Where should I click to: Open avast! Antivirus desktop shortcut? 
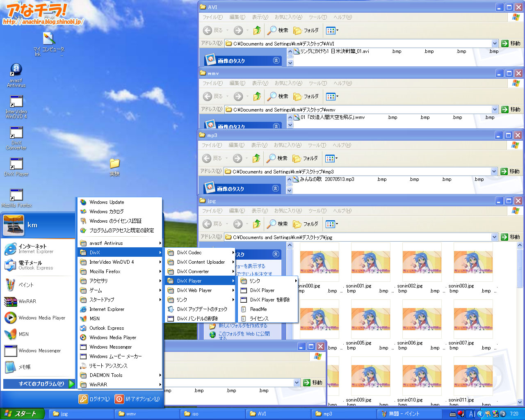point(16,75)
